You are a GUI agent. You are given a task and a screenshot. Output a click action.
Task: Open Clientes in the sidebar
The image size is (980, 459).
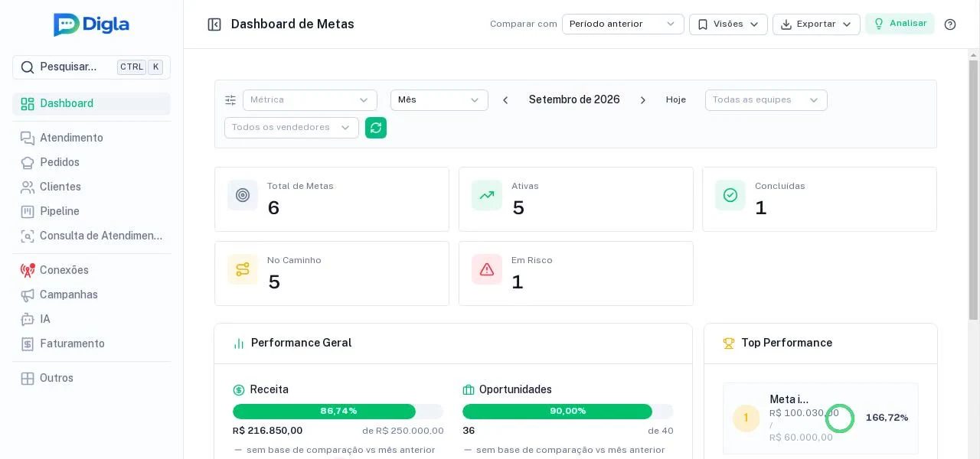tap(91, 187)
